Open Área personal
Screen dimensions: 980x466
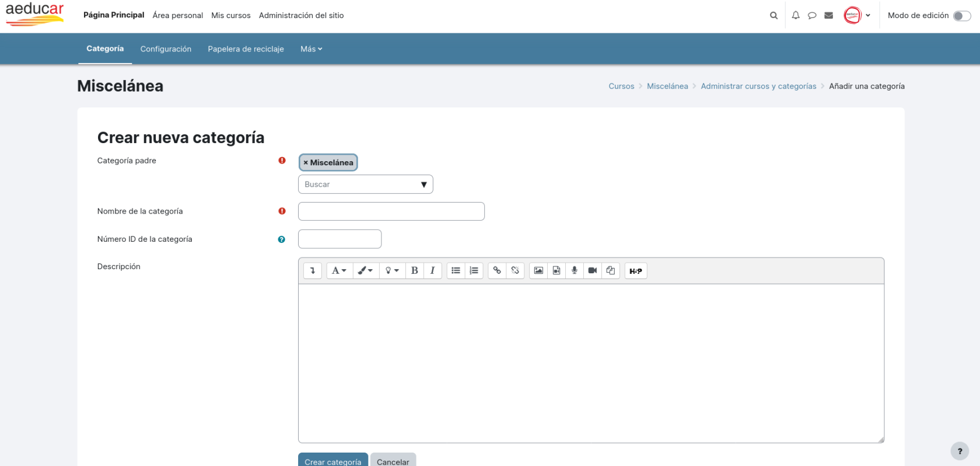178,16
